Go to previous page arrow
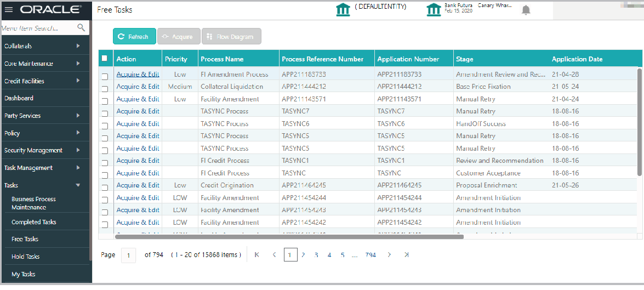Viewport: 644px width, 290px height. (275, 255)
